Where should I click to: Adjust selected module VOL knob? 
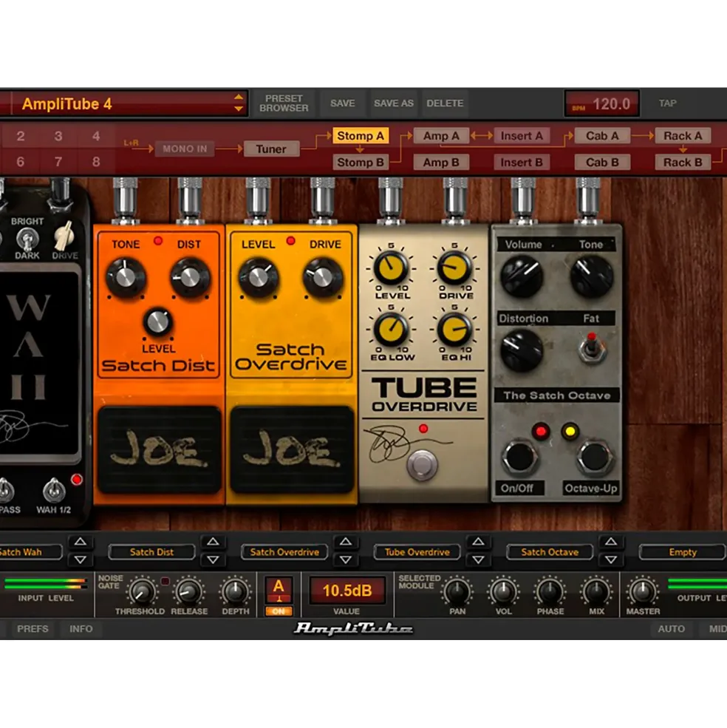pyautogui.click(x=504, y=591)
